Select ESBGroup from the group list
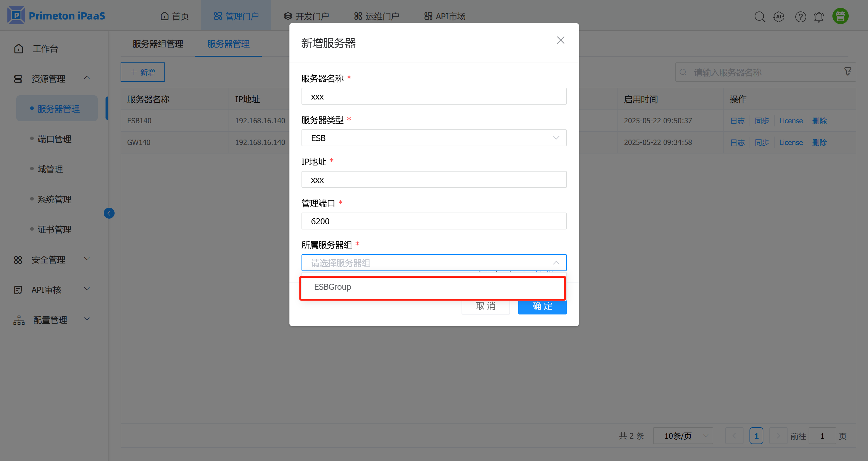868x461 pixels. [x=332, y=287]
